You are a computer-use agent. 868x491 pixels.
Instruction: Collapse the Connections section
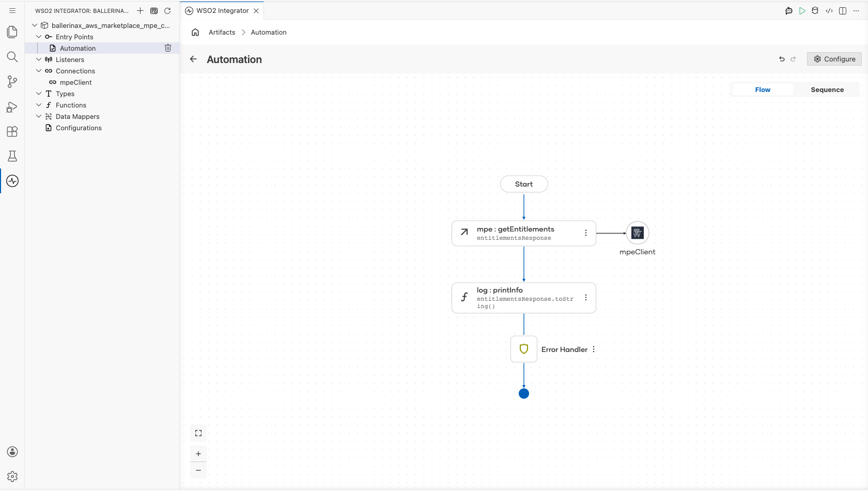click(x=39, y=71)
